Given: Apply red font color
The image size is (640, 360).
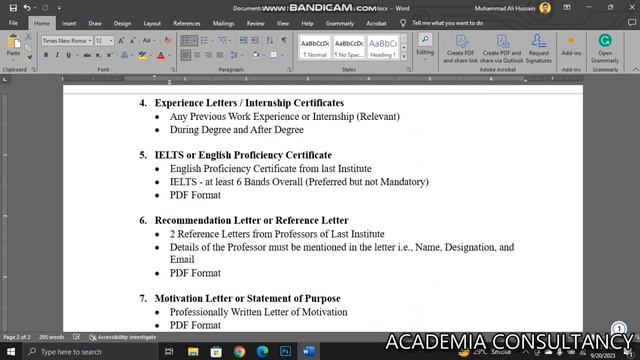Looking at the screenshot, I should click(161, 55).
